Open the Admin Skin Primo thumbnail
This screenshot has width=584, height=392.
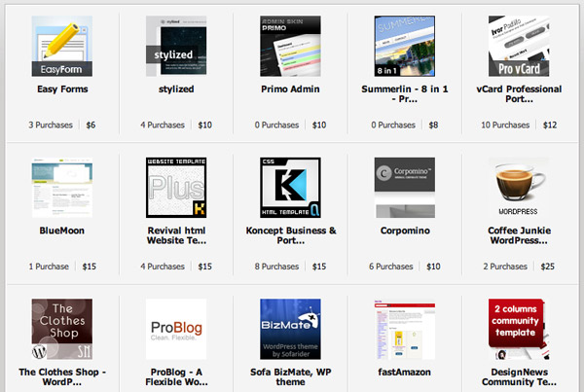290,46
